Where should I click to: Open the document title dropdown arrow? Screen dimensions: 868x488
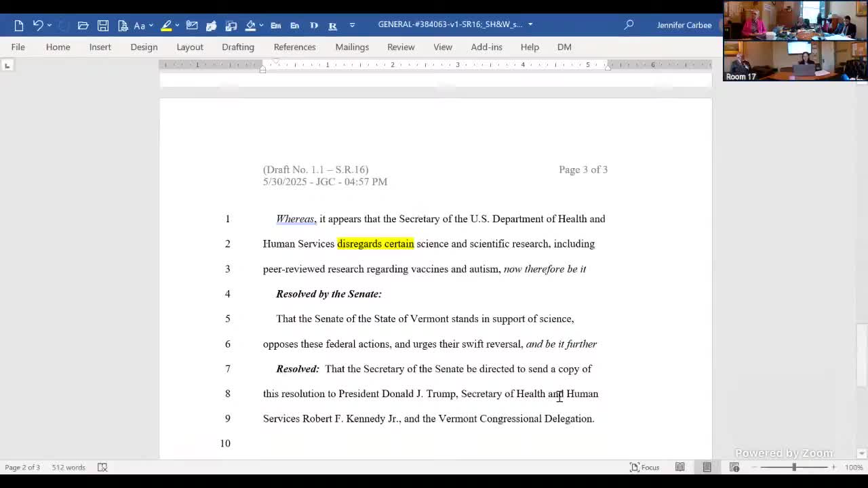pyautogui.click(x=530, y=24)
